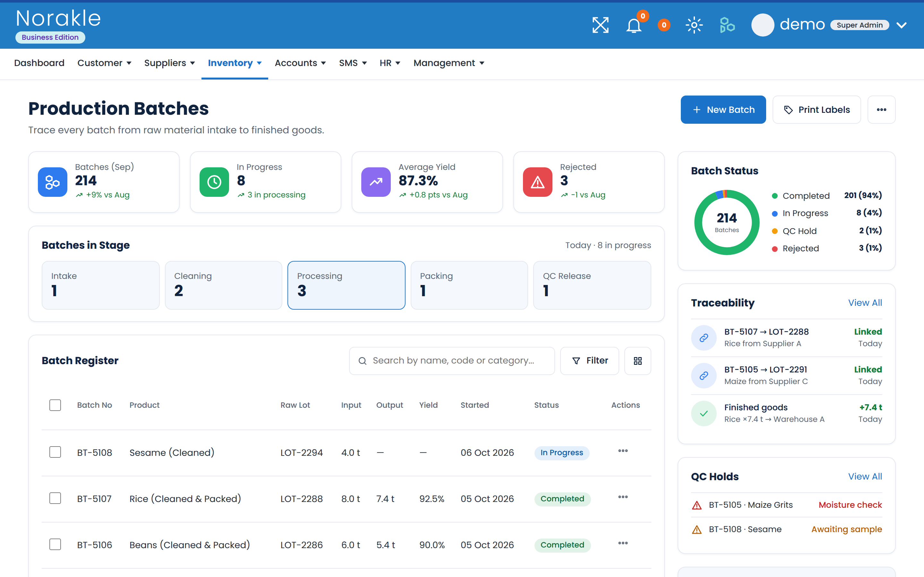Viewport: 924px width, 577px height.
Task: Open the demo user account chevron
Action: pos(902,25)
